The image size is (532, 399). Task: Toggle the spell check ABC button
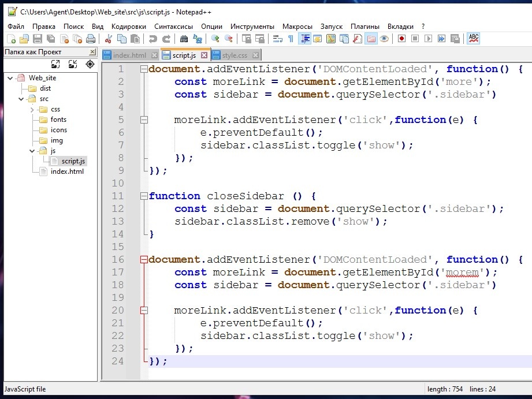pos(474,39)
